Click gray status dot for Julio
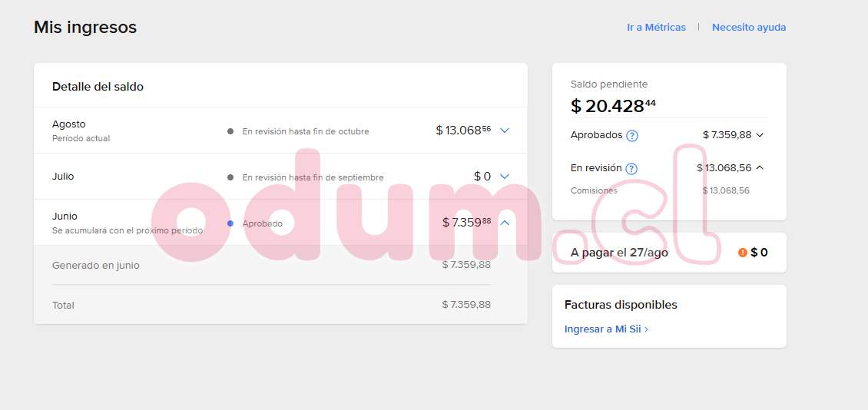Screen dimensions: 868x410 click(x=230, y=177)
